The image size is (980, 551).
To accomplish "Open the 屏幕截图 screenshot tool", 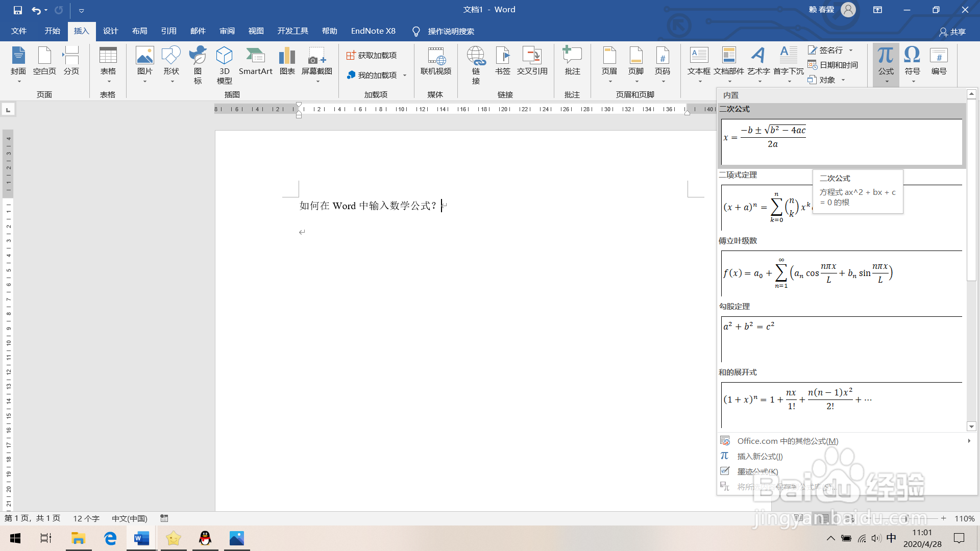I will (x=316, y=62).
